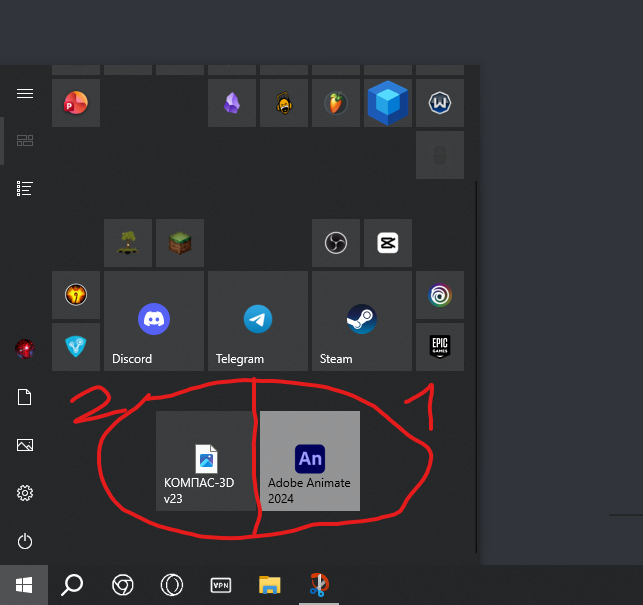Screen dimensions: 643x605
Task: Open the Power options button
Action: 25,541
